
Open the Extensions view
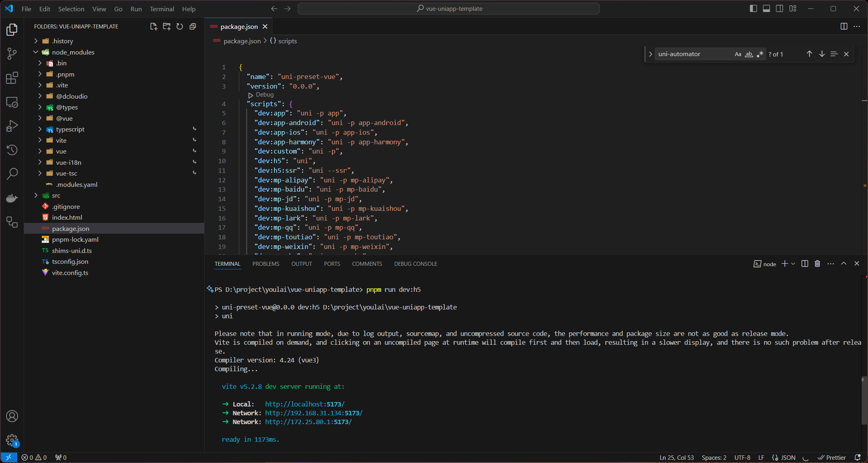12,78
